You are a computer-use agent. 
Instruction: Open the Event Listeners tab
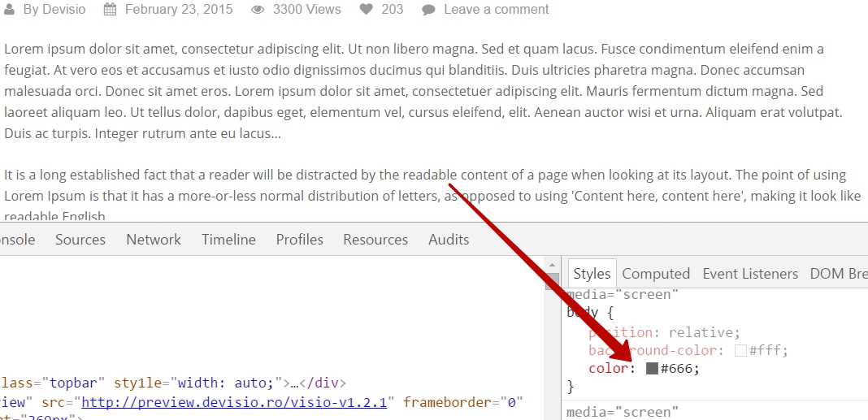(x=749, y=274)
